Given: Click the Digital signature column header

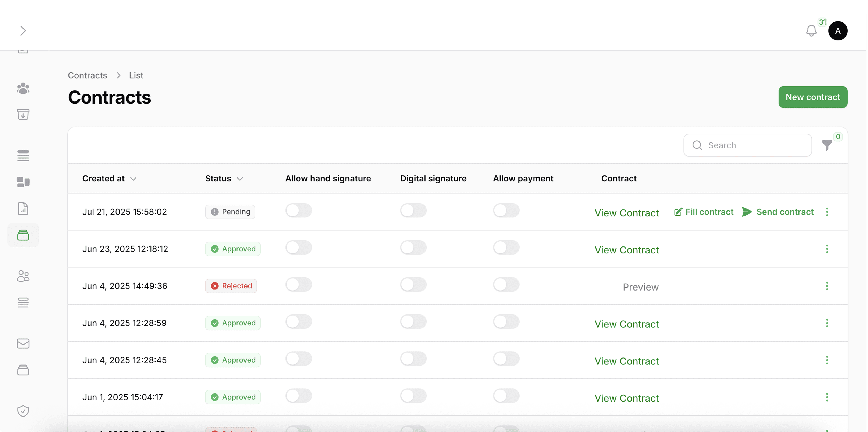Looking at the screenshot, I should click(433, 179).
